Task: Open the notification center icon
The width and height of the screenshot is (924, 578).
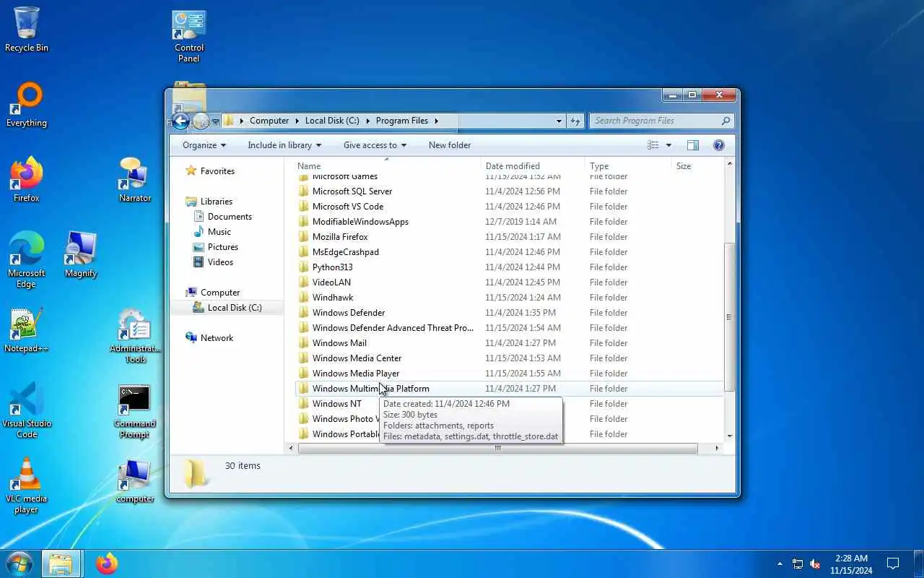Action: click(892, 564)
